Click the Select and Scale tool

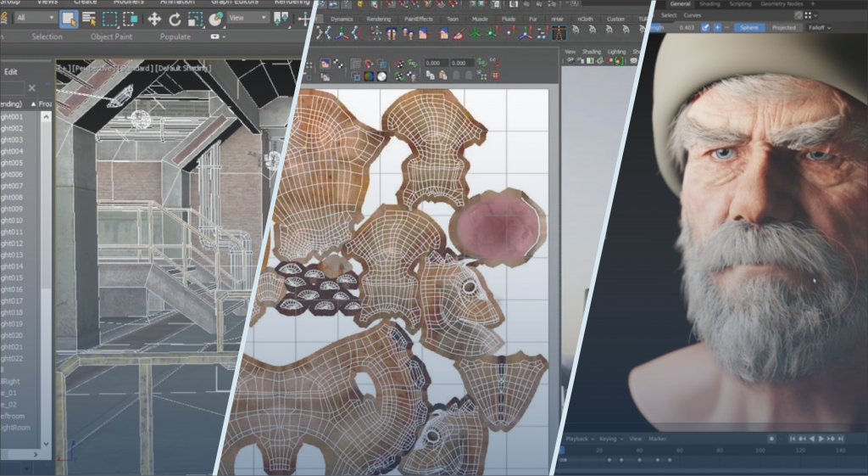(x=195, y=18)
